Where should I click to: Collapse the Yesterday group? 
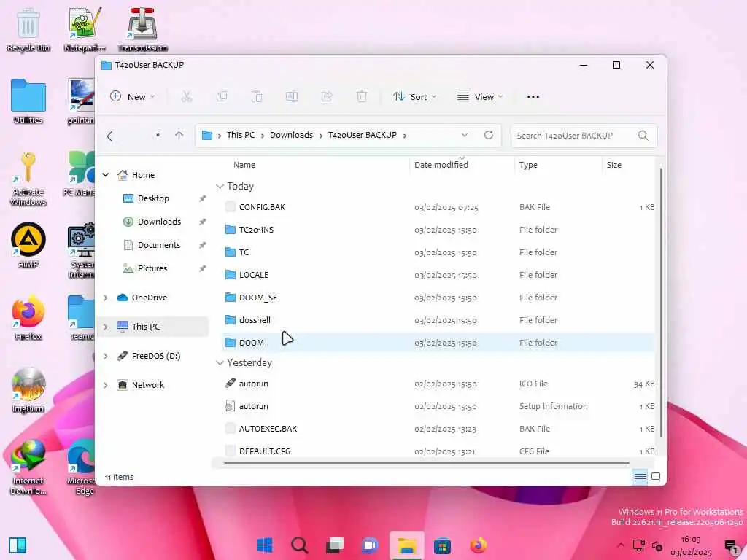click(x=220, y=363)
